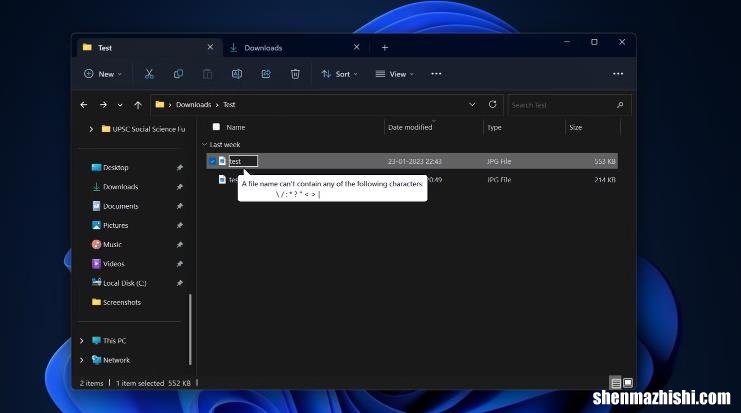Go up one folder level
The width and height of the screenshot is (741, 413).
(138, 104)
